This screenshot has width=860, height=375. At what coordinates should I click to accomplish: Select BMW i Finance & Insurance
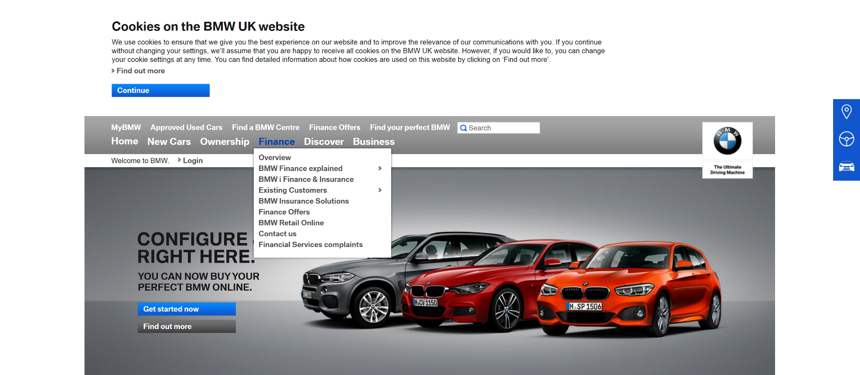(306, 179)
